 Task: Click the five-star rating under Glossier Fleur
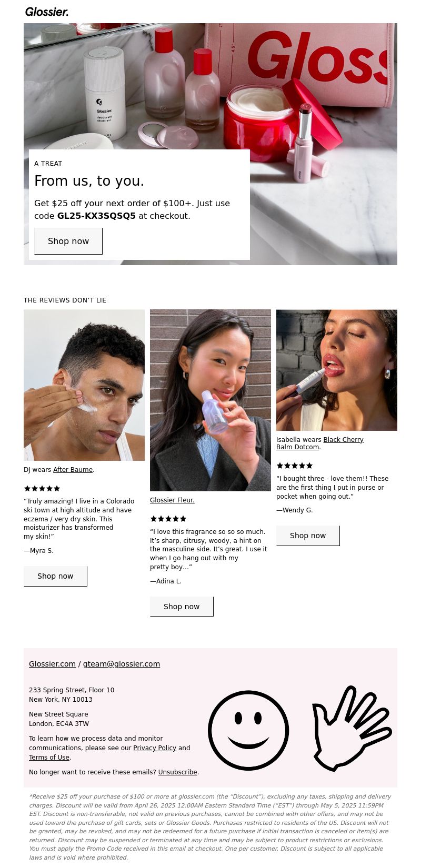coord(168,519)
